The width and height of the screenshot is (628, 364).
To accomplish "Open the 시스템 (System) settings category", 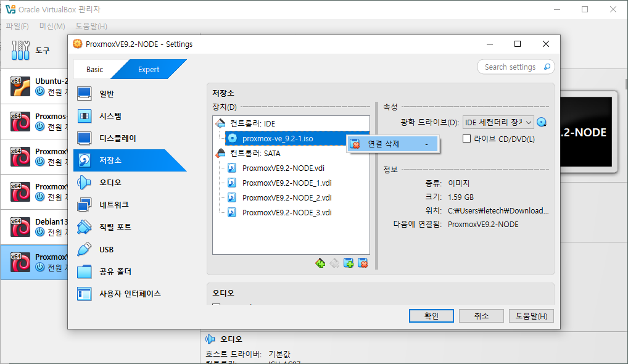I will point(130,116).
